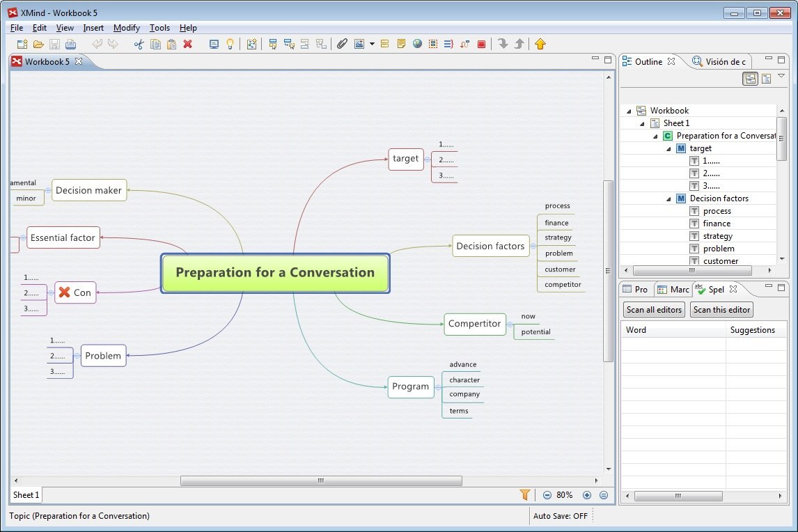Zoom in using the plus magnifier in status bar
798x532 pixels.
click(586, 495)
